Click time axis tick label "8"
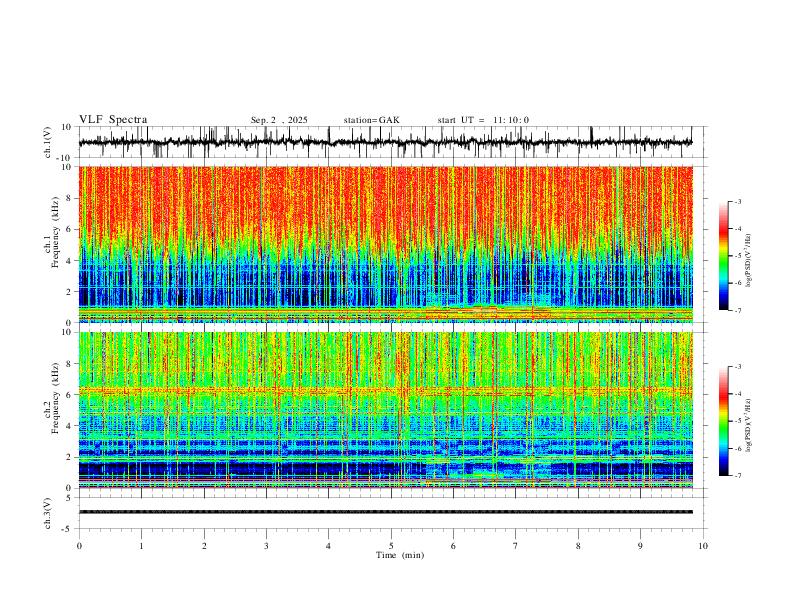The height and width of the screenshot is (612, 792). [578, 546]
